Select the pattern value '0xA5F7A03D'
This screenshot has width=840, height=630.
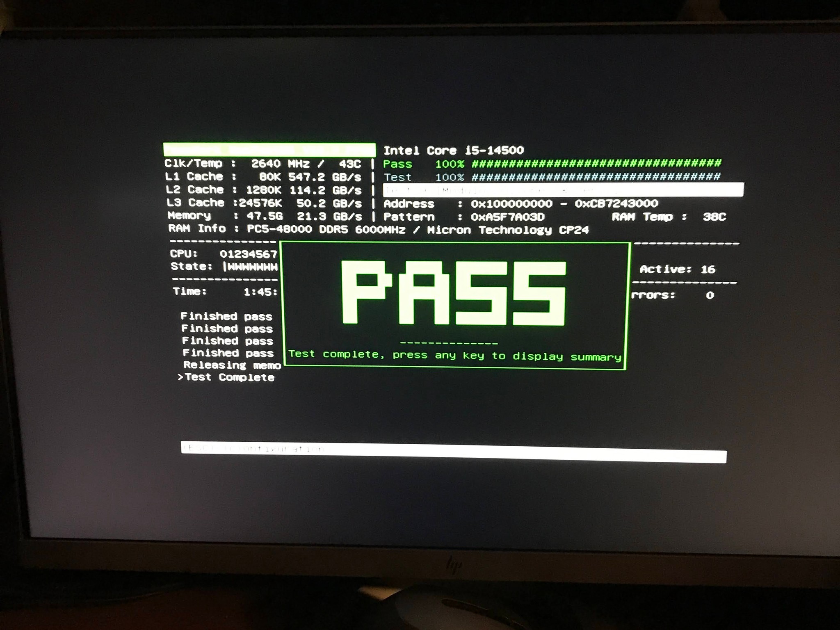tap(507, 217)
